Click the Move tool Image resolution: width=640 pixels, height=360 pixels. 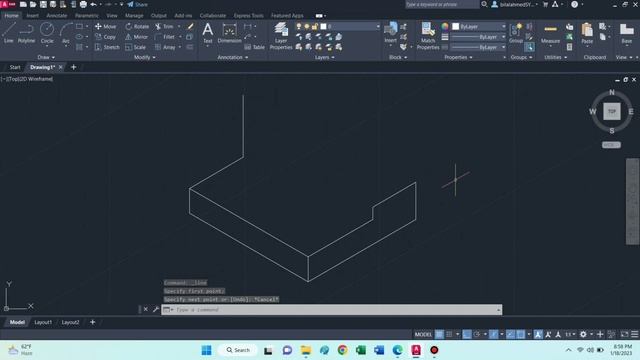tap(105, 26)
